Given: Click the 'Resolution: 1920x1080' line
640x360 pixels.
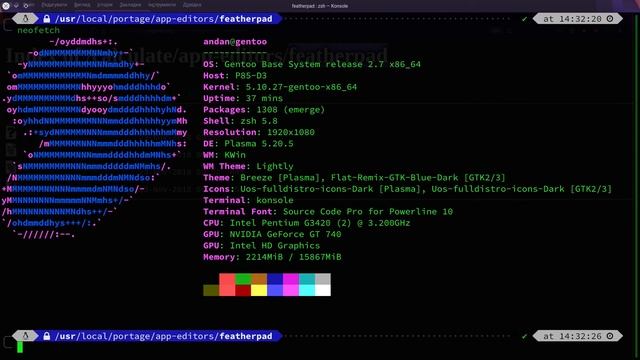Looking at the screenshot, I should point(259,132).
